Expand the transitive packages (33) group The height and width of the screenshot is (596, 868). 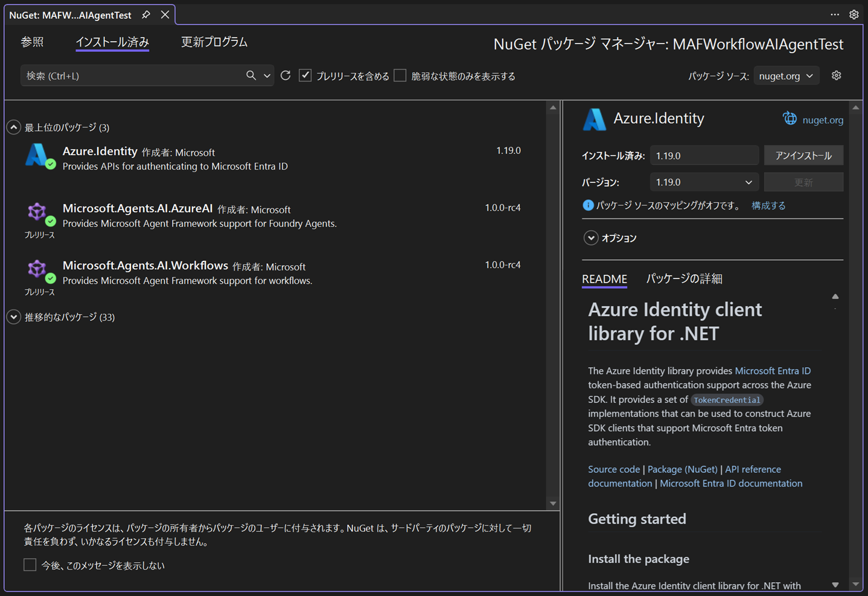(14, 317)
